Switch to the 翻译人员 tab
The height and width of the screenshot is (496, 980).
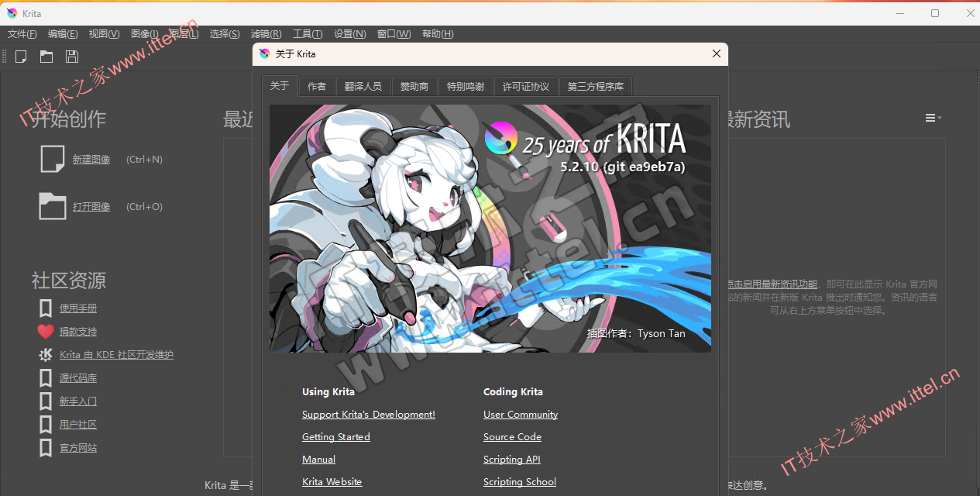(363, 87)
